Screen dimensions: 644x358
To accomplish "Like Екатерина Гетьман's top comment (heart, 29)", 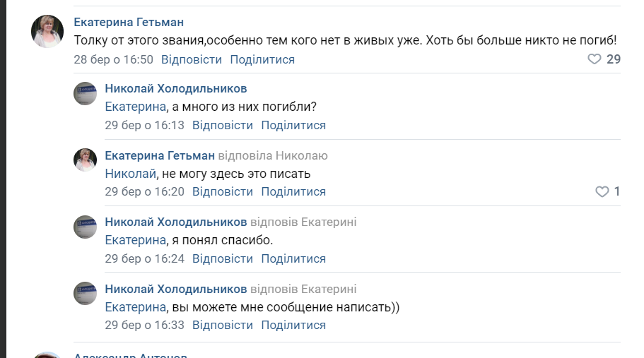I will tap(595, 59).
